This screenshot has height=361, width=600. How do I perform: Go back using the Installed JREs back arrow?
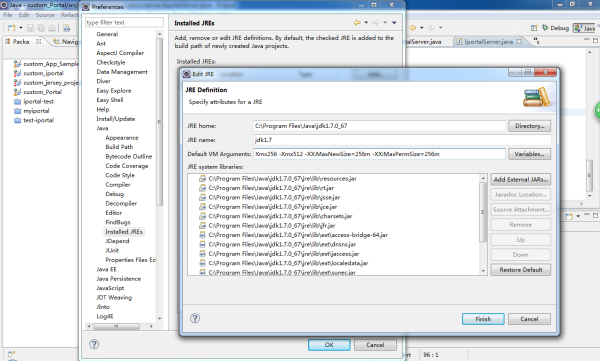coord(357,23)
